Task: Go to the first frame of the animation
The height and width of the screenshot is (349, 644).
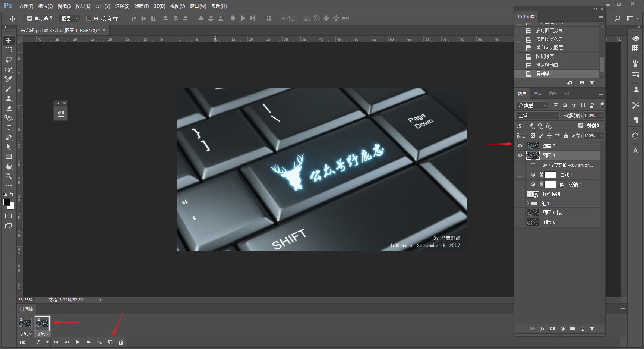Action: (x=56, y=342)
